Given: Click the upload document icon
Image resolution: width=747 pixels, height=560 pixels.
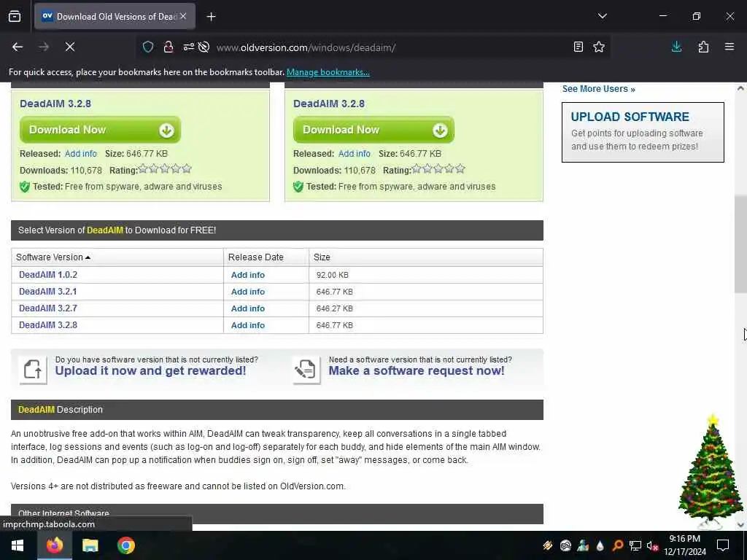Looking at the screenshot, I should tap(33, 370).
